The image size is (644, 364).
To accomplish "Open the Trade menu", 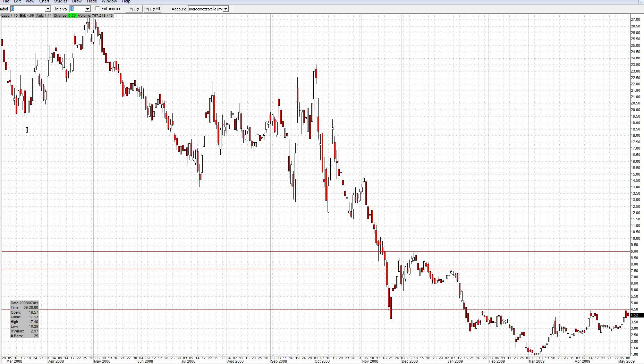I will (x=91, y=2).
